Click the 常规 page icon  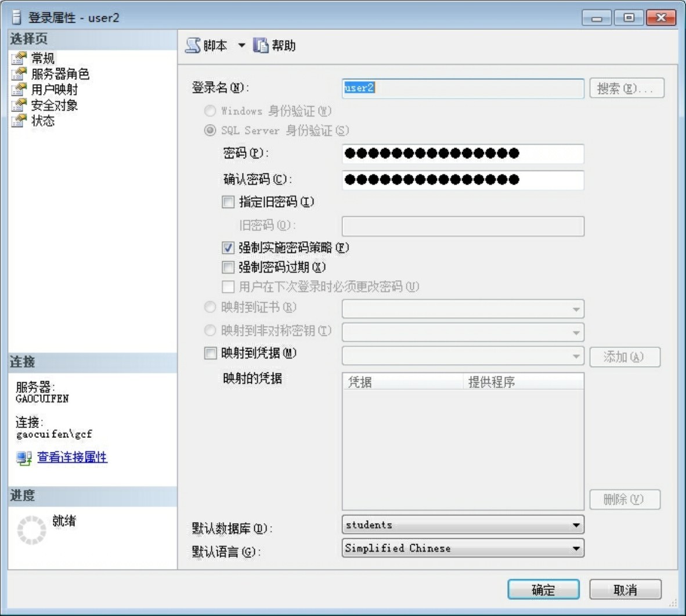(x=19, y=58)
